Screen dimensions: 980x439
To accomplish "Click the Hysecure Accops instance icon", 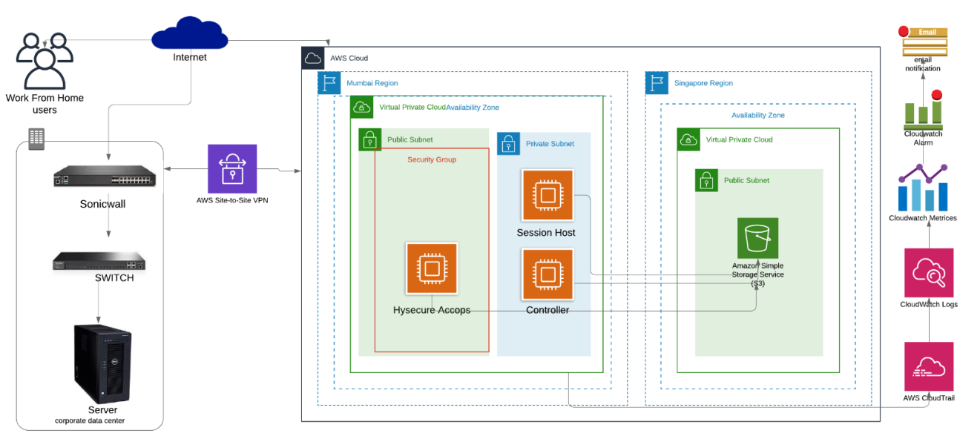I will tap(432, 268).
